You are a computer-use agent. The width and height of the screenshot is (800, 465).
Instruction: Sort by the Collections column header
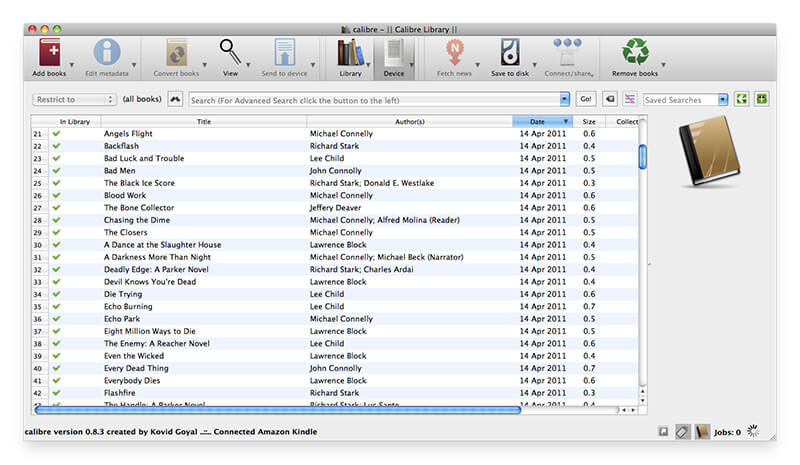622,121
